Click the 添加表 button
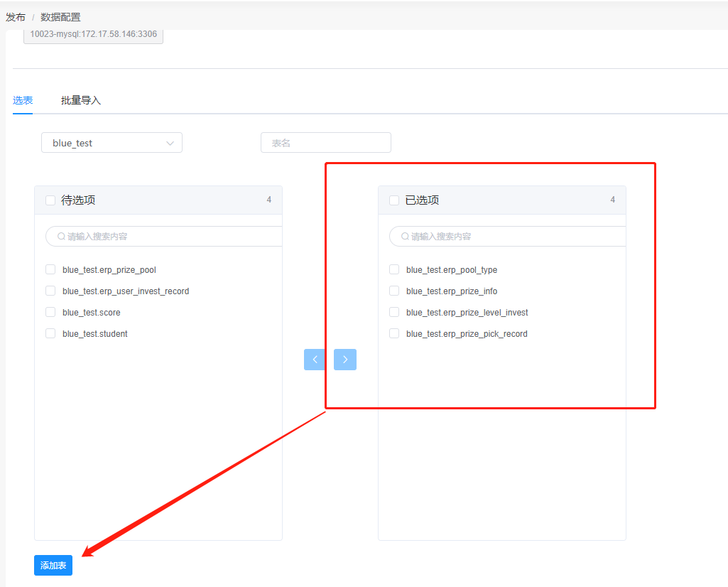This screenshot has height=587, width=728. point(53,566)
